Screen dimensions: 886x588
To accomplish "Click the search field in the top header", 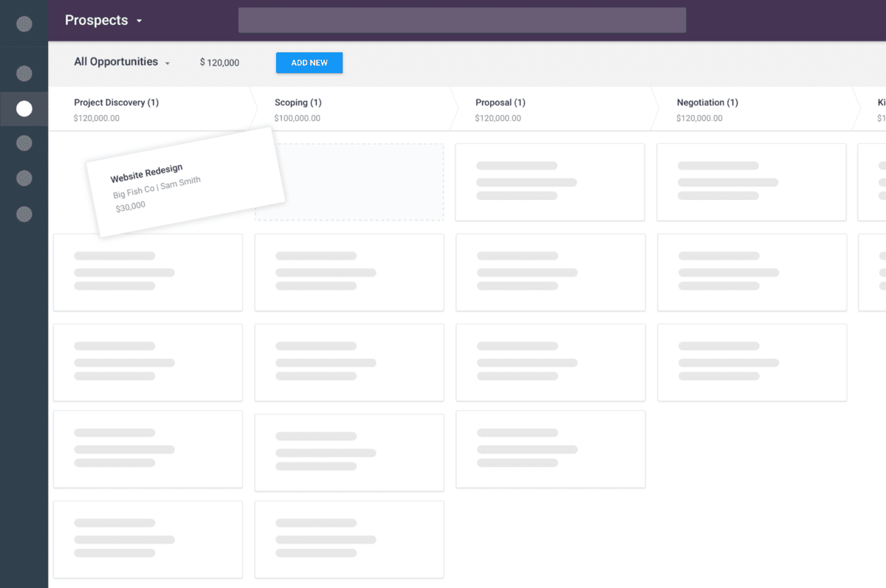I will pyautogui.click(x=462, y=21).
